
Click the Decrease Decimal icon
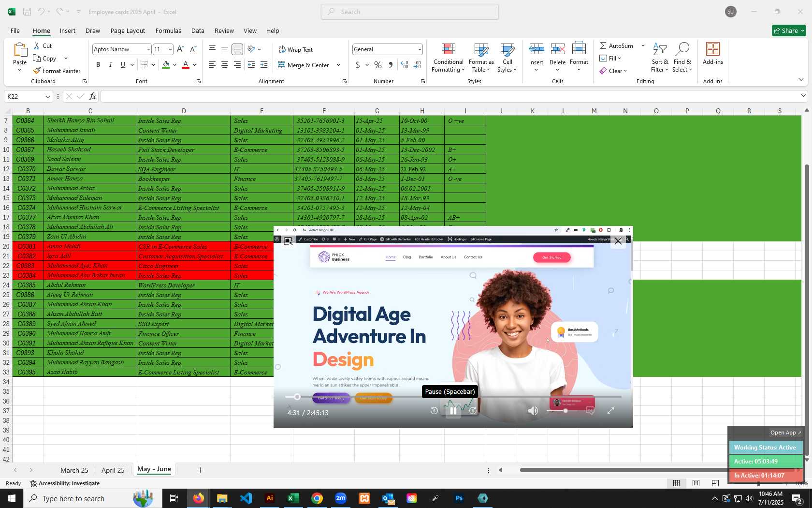(418, 65)
